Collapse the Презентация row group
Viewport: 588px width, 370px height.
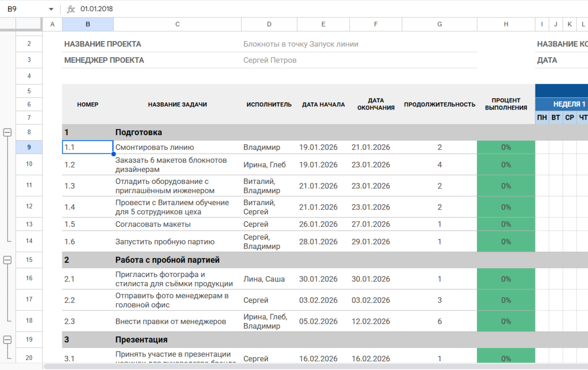7,340
